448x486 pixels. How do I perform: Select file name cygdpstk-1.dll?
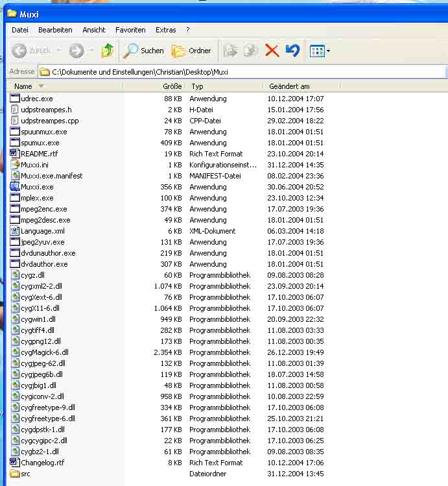click(43, 430)
